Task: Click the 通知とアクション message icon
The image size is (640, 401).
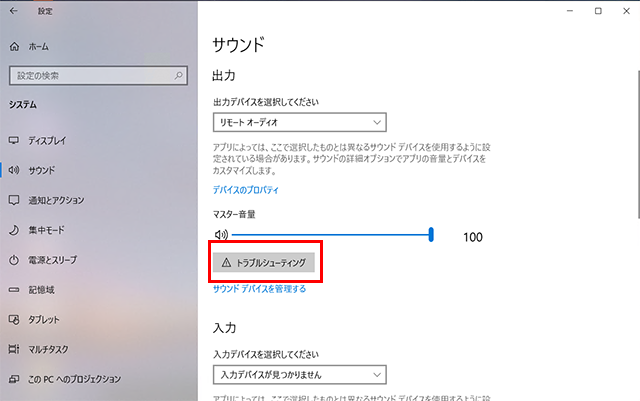Action: [x=14, y=200]
